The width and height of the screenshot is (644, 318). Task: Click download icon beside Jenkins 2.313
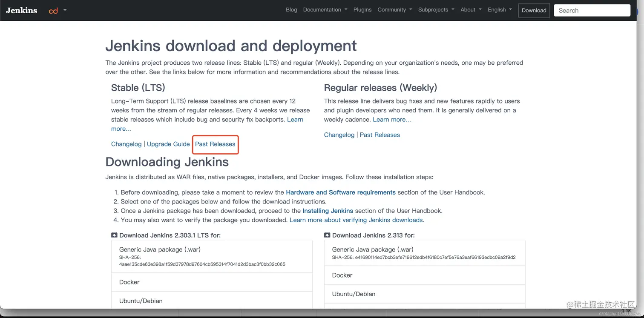point(327,235)
